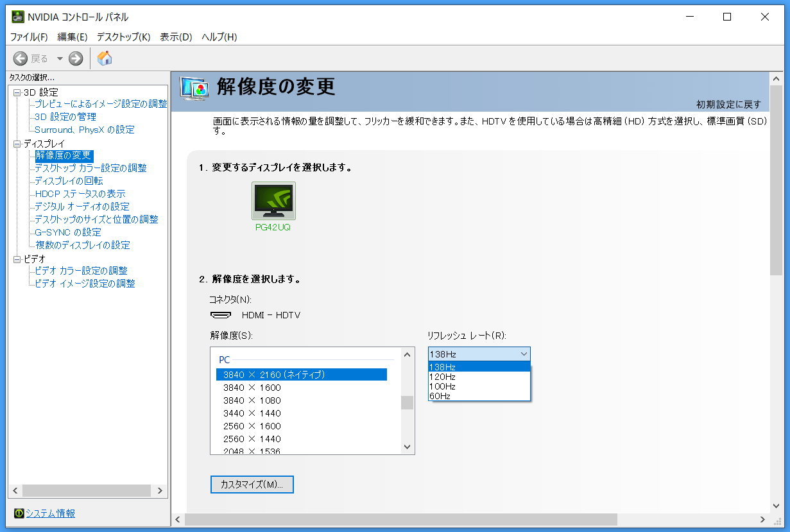The height and width of the screenshot is (532, 790).
Task: Click task pane horizontal scroll right arrow
Action: pyautogui.click(x=160, y=491)
